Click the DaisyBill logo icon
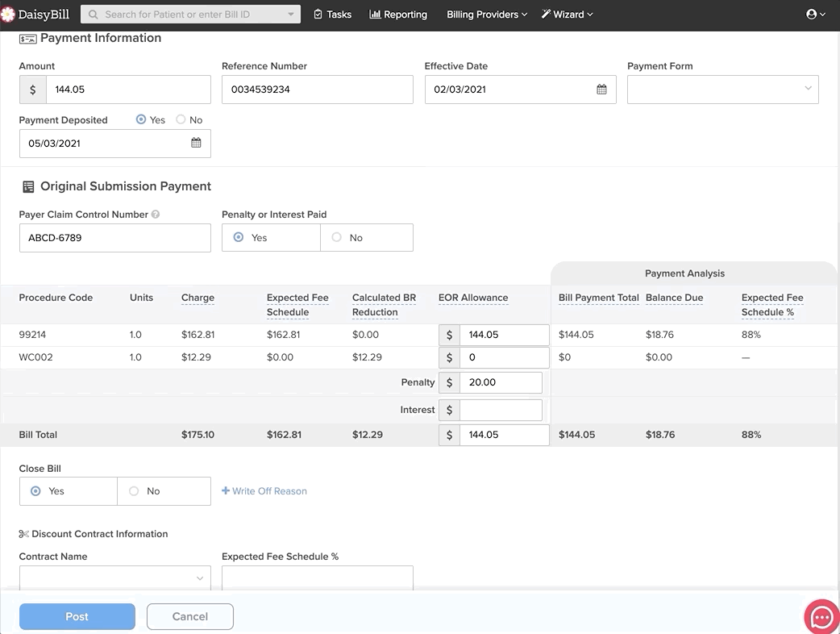The height and width of the screenshot is (634, 840). [x=8, y=15]
